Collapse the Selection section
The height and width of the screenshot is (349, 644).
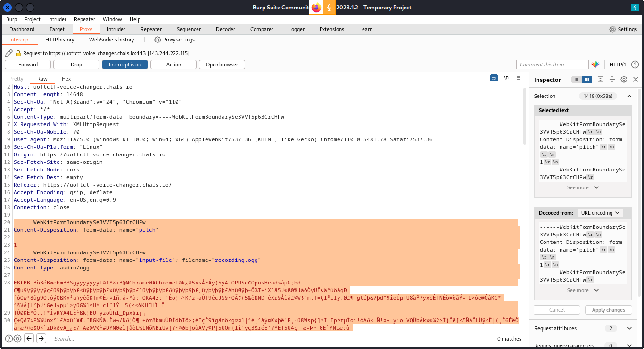coord(629,96)
